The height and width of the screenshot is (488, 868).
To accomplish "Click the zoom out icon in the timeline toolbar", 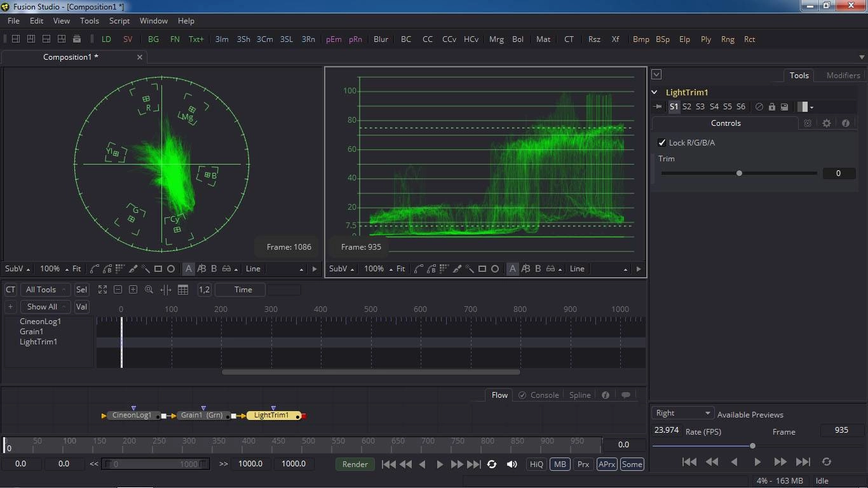I will [118, 290].
